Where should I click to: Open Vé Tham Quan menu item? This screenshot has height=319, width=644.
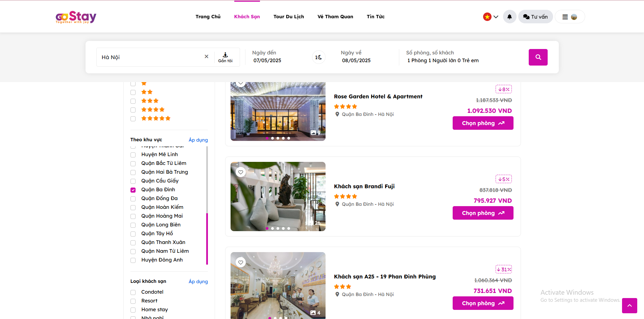pos(335,17)
